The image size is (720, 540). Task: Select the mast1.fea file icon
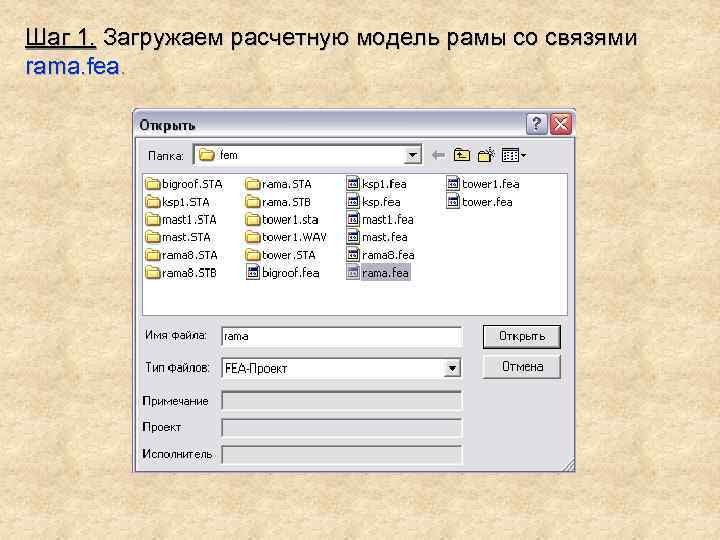[353, 219]
